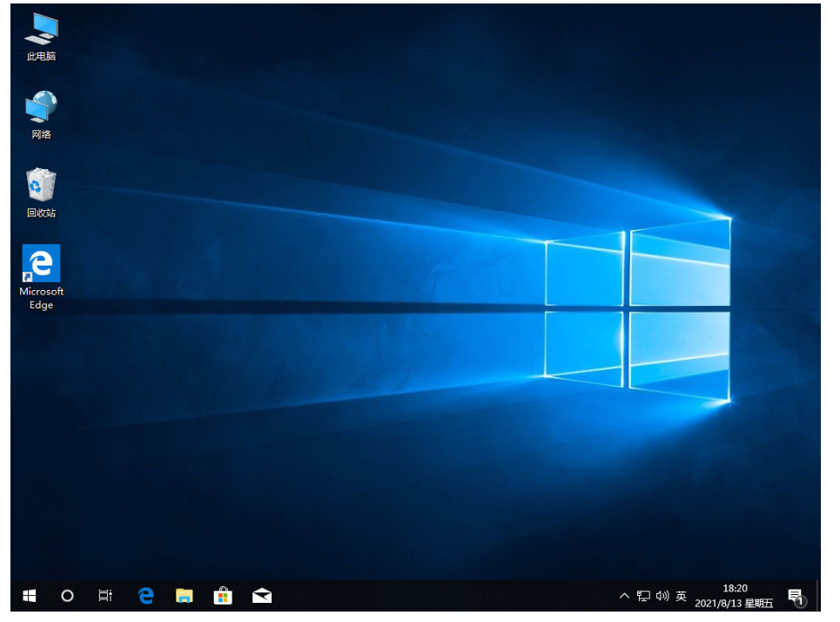Open the Mail app on taskbar

tap(262, 596)
